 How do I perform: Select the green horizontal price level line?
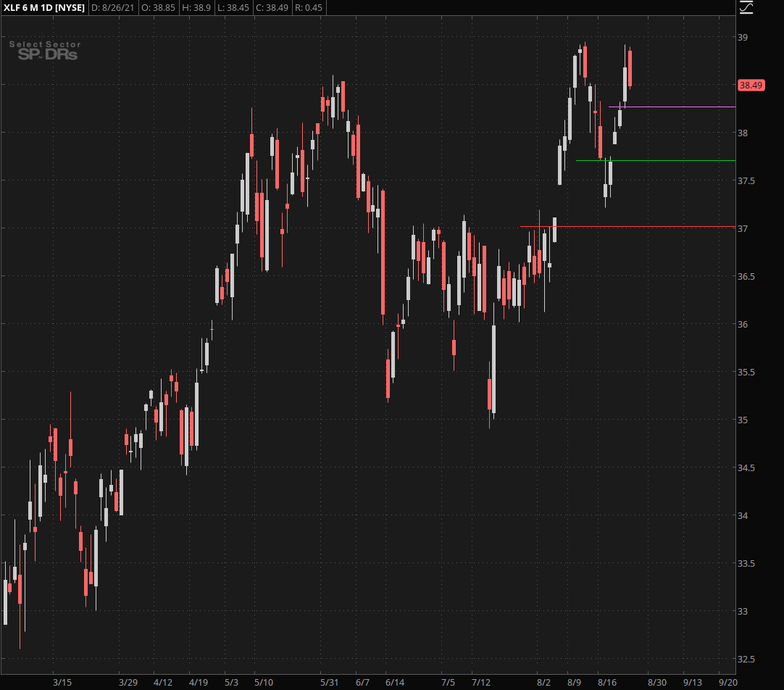[656, 160]
